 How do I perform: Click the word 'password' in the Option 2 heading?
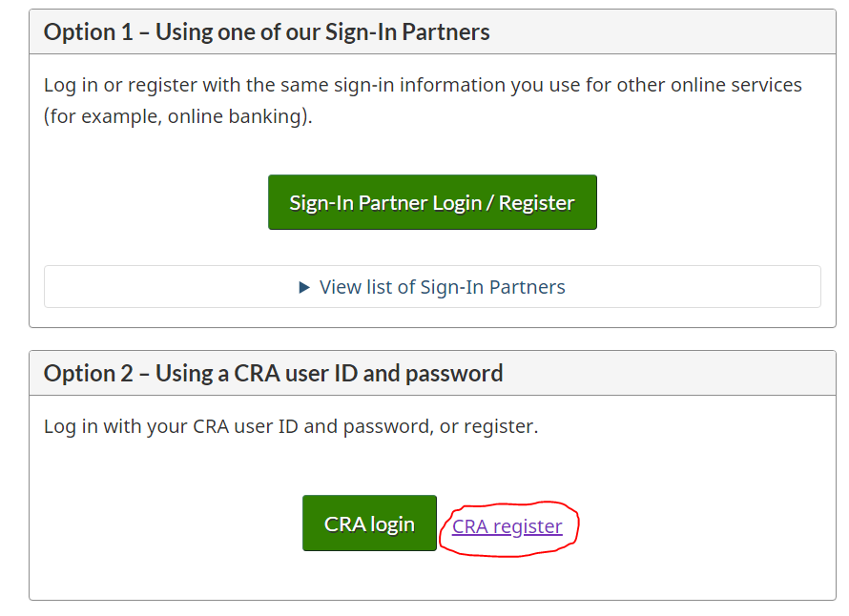point(454,373)
